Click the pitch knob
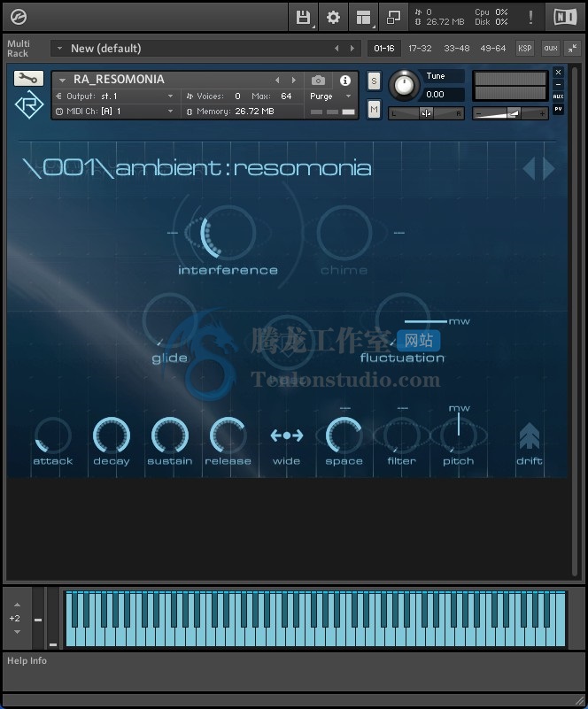588x709 pixels. pyautogui.click(x=458, y=435)
